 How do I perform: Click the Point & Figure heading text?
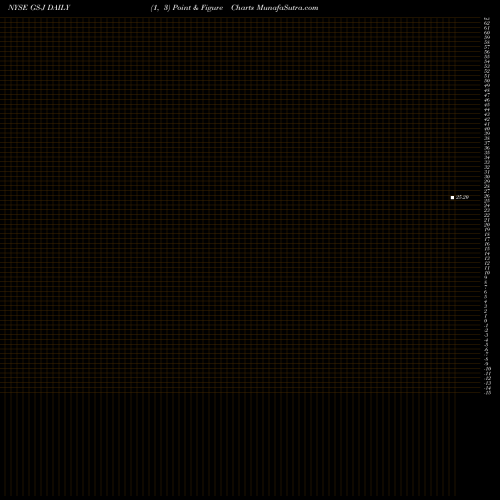click(198, 8)
